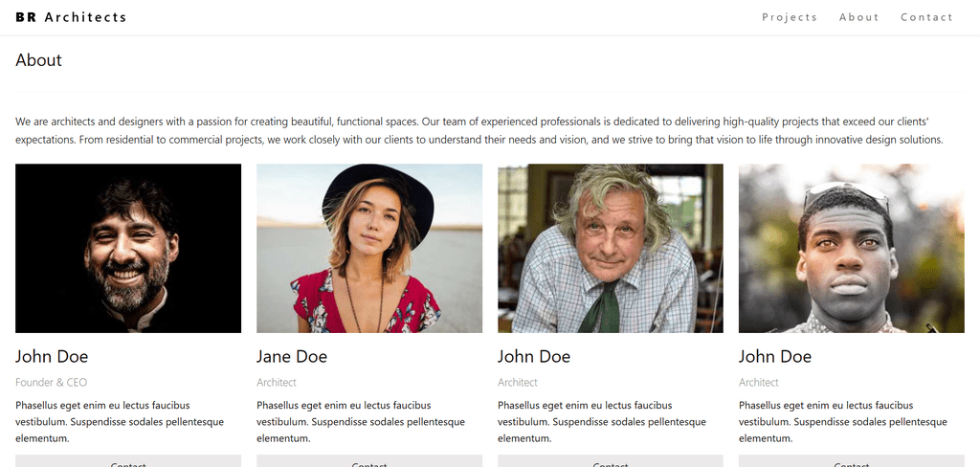Screen dimensions: 980x467
Task: Go to About in the top navigation
Action: [x=858, y=17]
